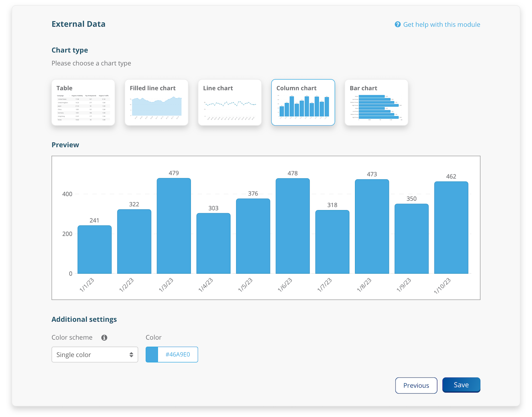Choose the Line chart option
Viewport: 532px width, 417px height.
229,102
